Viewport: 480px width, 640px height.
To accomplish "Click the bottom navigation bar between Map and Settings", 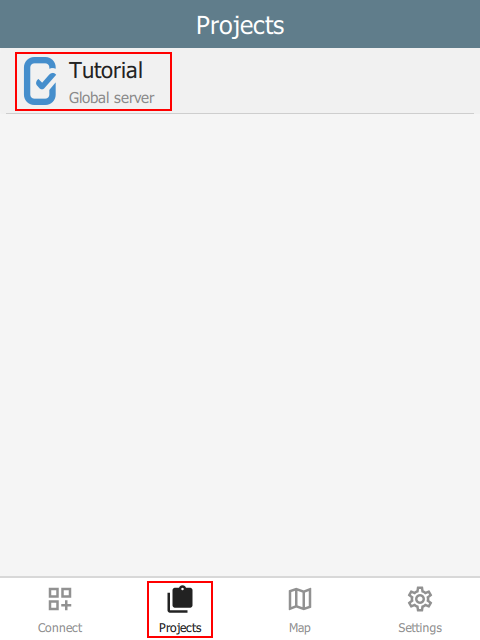I will click(x=360, y=609).
